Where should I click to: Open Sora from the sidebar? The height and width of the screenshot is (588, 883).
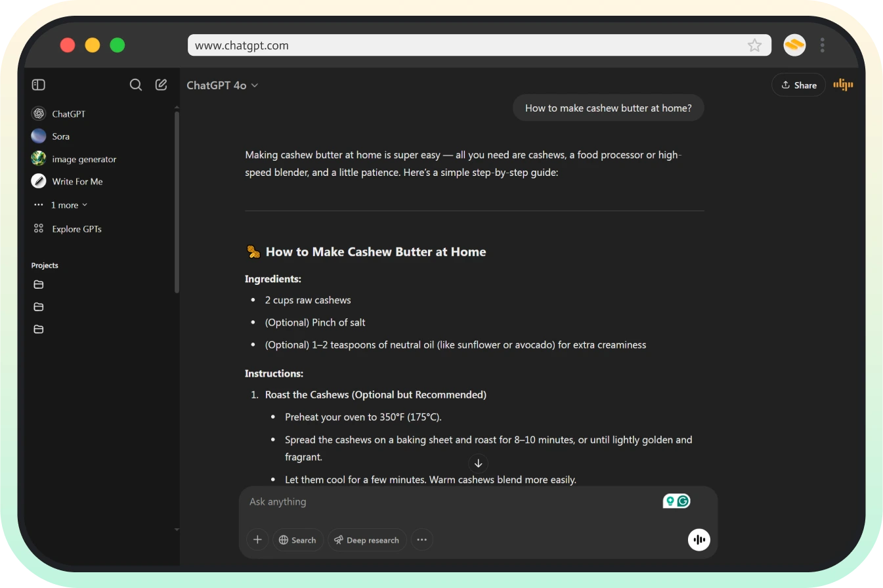click(60, 136)
